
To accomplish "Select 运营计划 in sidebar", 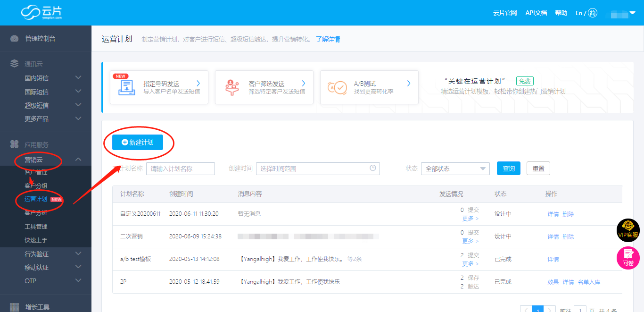I will pyautogui.click(x=36, y=199).
